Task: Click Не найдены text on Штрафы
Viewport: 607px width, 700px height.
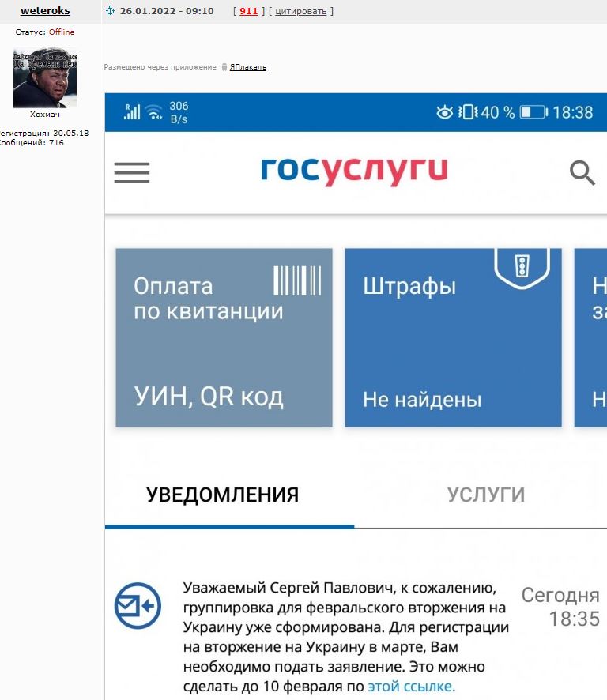Action: click(422, 400)
